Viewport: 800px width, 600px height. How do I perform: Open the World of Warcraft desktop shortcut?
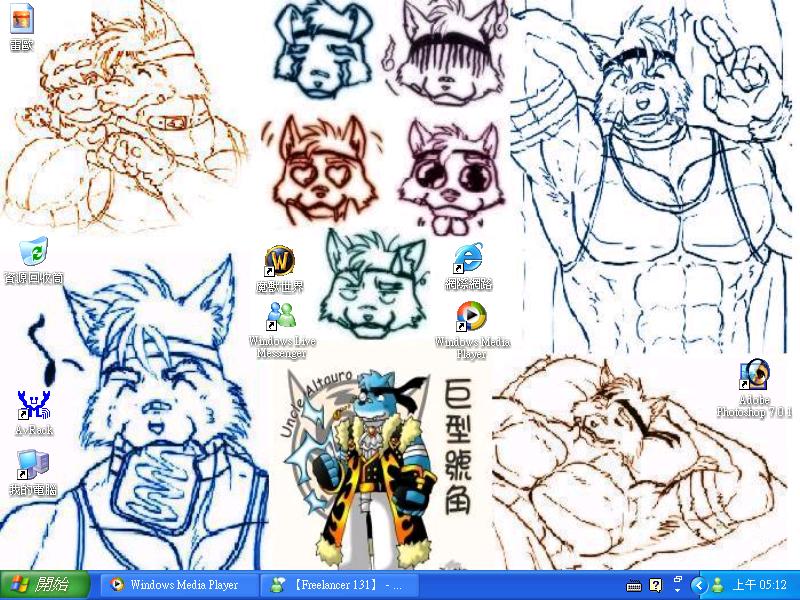279,262
